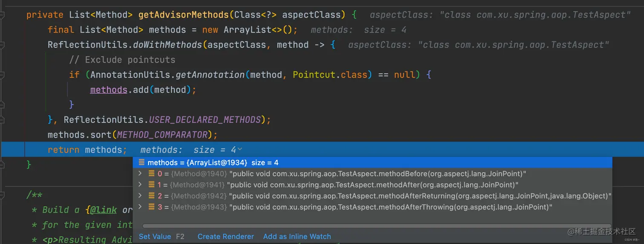Click the element icon of row 1 Method@1941
644x244 pixels.
pos(152,185)
